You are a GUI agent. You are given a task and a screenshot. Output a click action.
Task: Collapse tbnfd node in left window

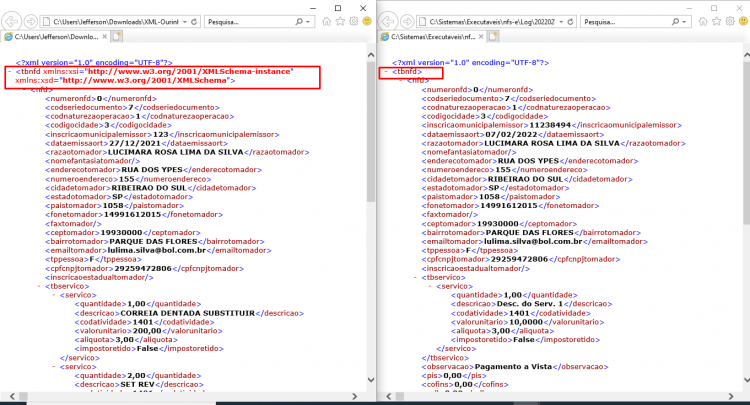pos(10,71)
